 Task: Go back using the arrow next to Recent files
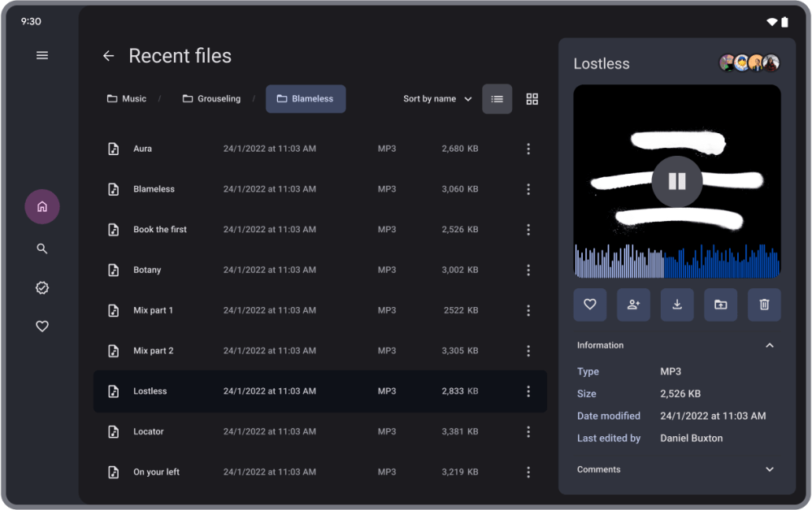[108, 56]
